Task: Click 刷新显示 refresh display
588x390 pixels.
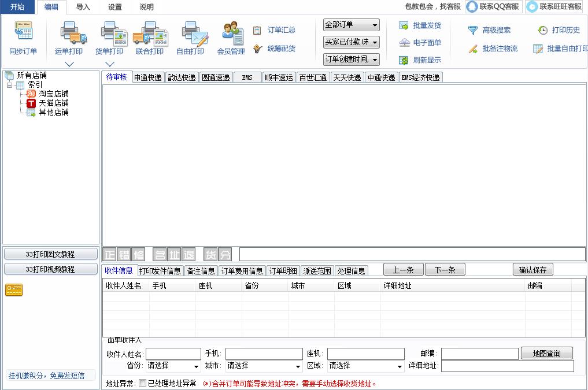Action: (x=420, y=60)
